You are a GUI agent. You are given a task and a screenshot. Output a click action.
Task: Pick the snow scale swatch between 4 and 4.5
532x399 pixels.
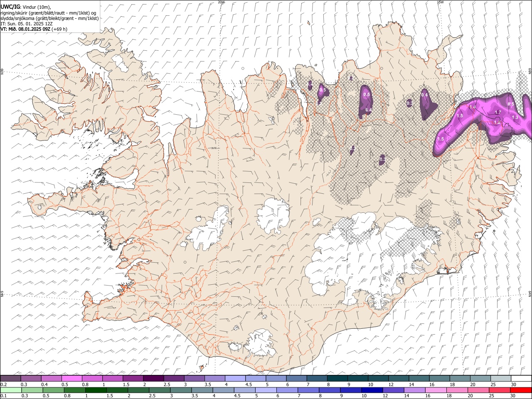pyautogui.click(x=235, y=378)
